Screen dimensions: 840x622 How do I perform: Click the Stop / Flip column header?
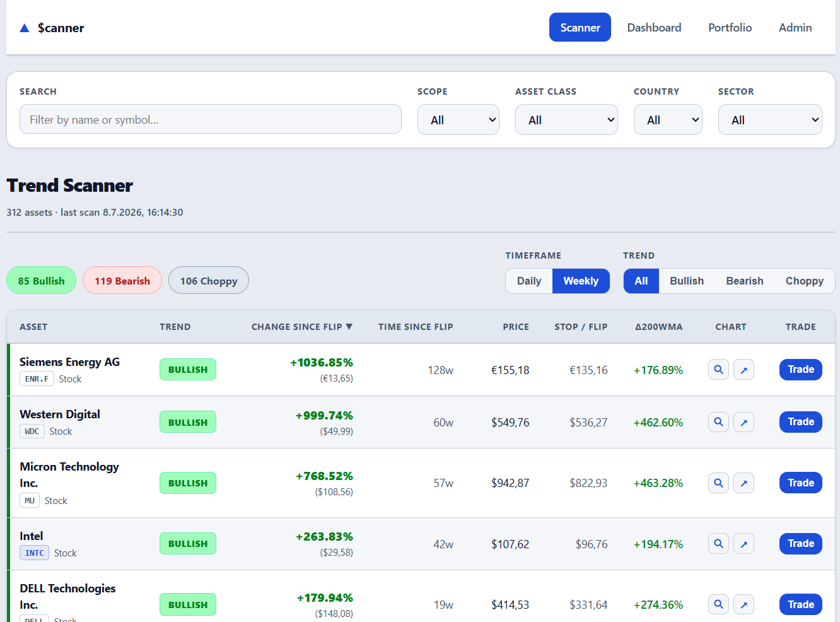(x=581, y=327)
